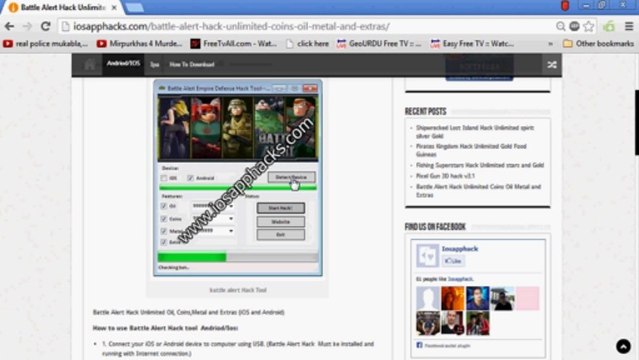
Task: Close the Battle Alert Hack browser tab
Action: click(114, 7)
